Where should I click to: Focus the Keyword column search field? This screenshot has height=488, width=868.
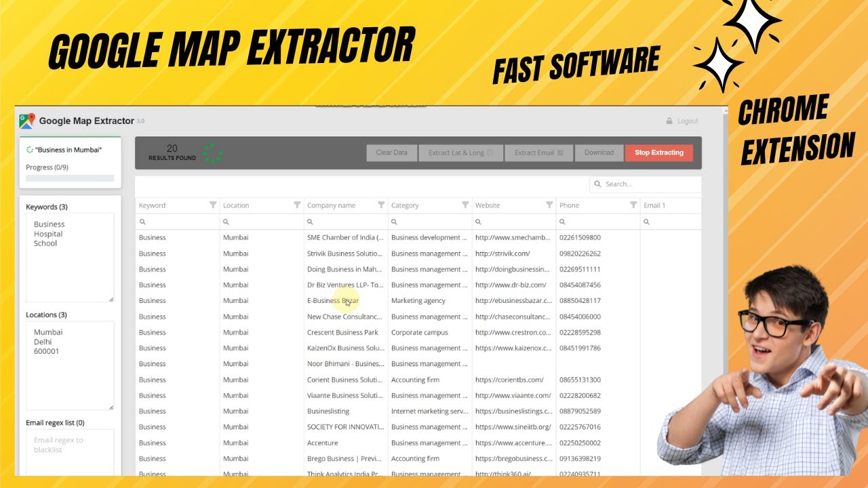178,222
